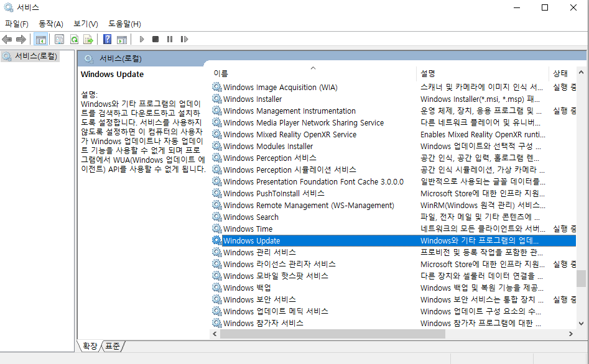Open the 파일(F) menu
Viewport: 589px width, 364px height.
tap(17, 24)
